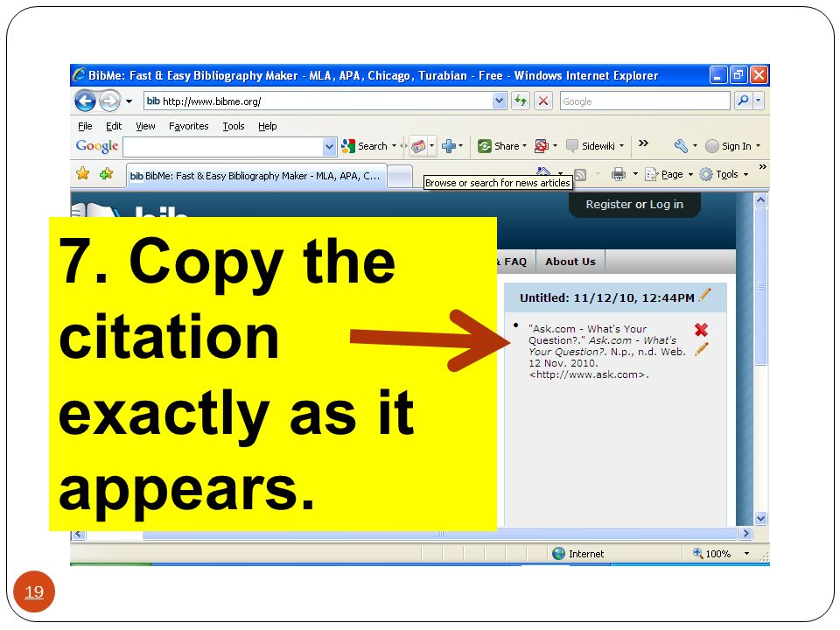Expand the Google Toolbar search field dropdown
Screen dimensions: 840x630
coord(330,146)
